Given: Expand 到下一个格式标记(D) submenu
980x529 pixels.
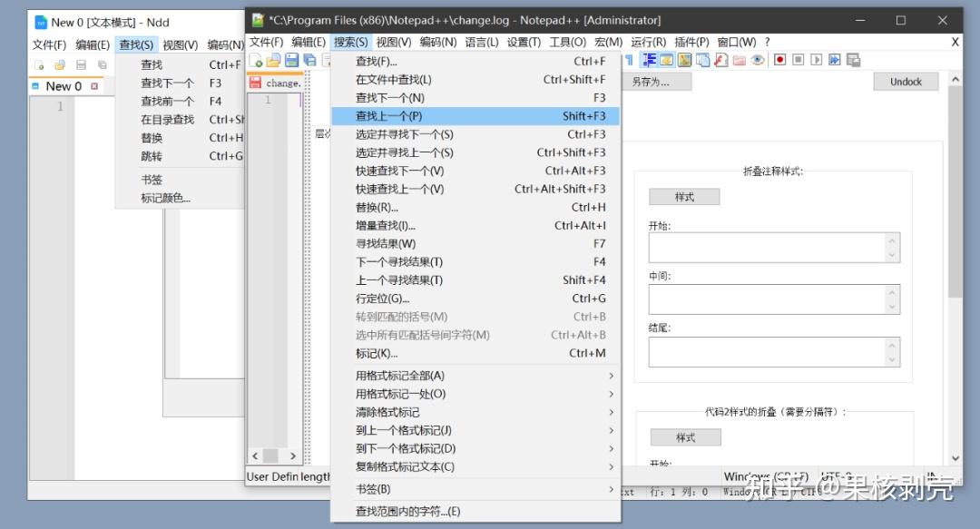Looking at the screenshot, I should [475, 448].
